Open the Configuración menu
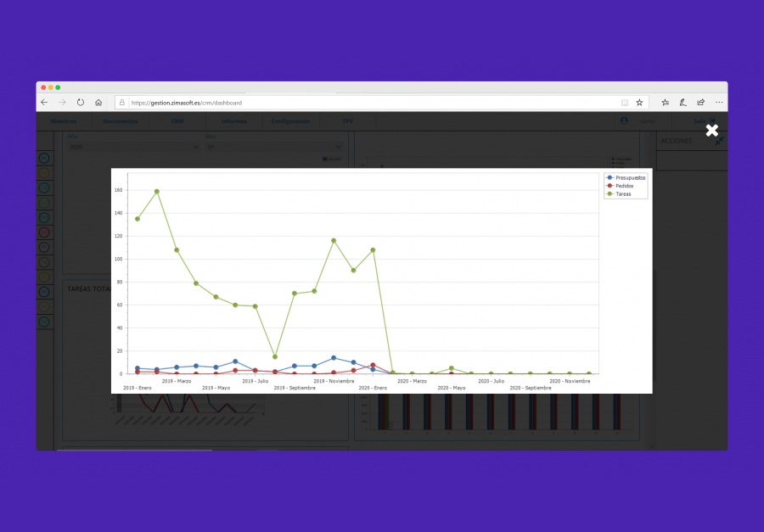764x532 pixels. tap(290, 121)
